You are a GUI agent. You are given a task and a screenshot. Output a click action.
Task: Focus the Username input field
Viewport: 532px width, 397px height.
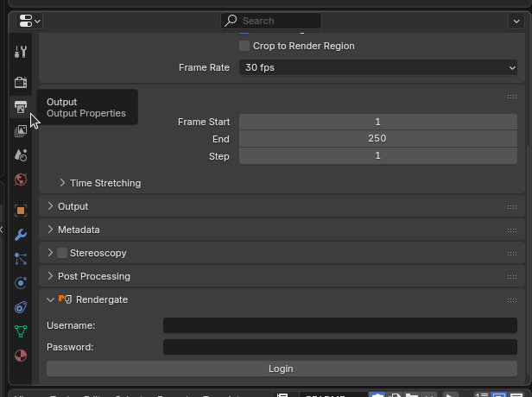tap(340, 325)
